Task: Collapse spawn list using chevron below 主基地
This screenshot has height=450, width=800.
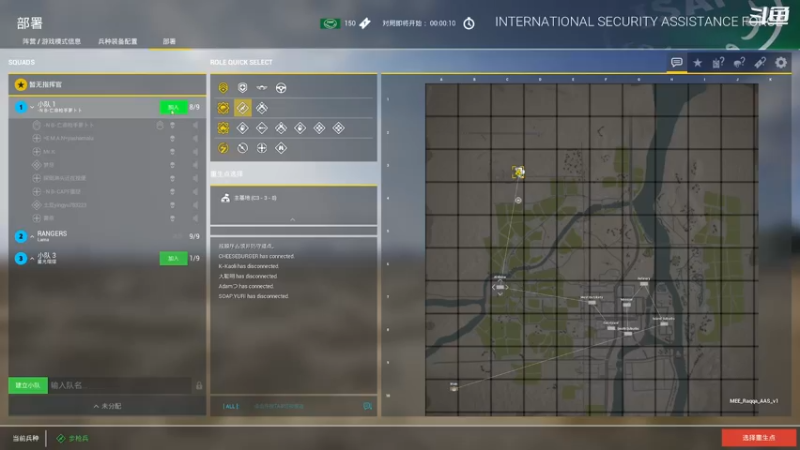Action: (x=293, y=219)
